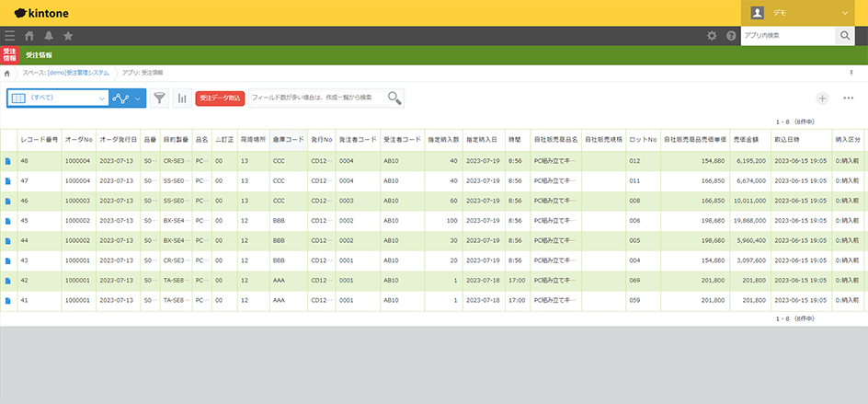
Task: Add a new record with plus icon
Action: tap(822, 98)
